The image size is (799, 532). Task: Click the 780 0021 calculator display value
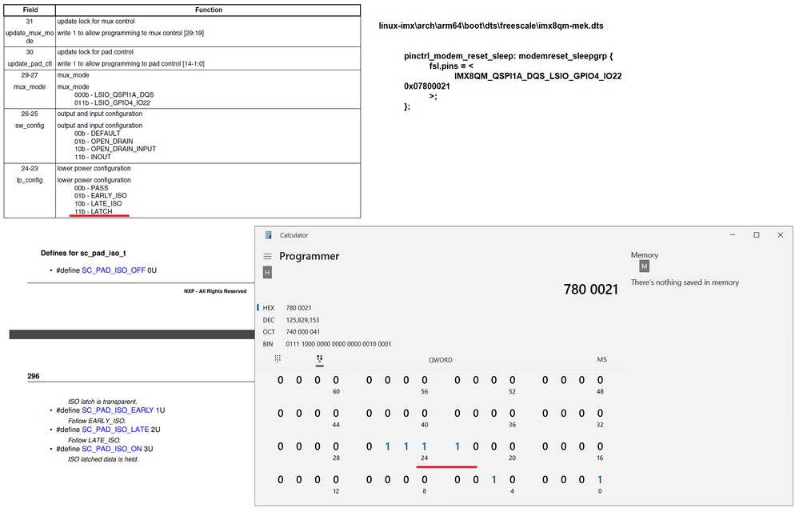pos(590,290)
